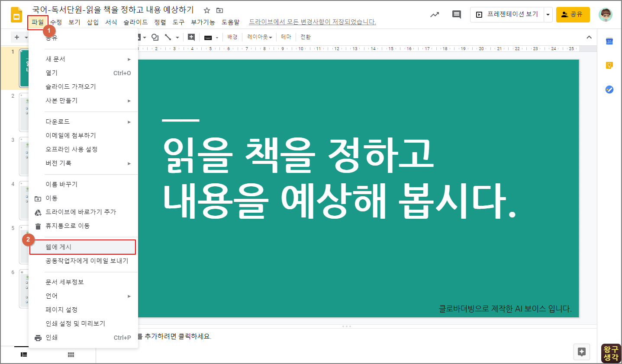Open Google Tasks side panel

coord(609,89)
